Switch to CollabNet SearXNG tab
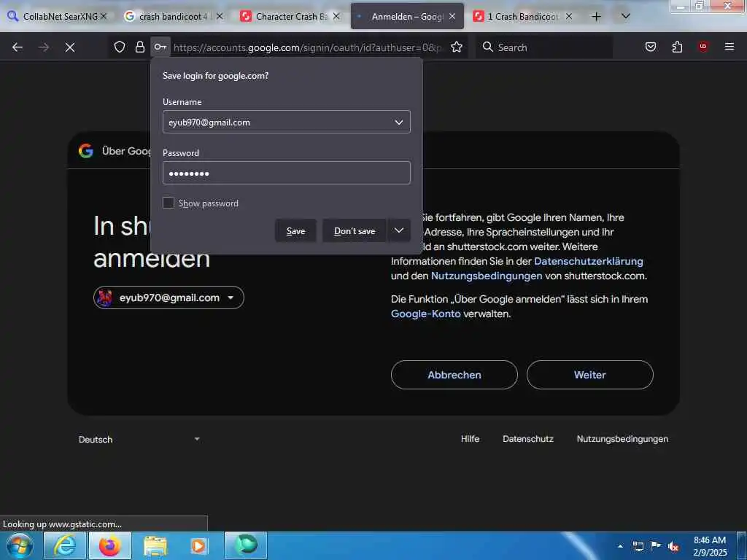The image size is (747, 560). click(55, 16)
